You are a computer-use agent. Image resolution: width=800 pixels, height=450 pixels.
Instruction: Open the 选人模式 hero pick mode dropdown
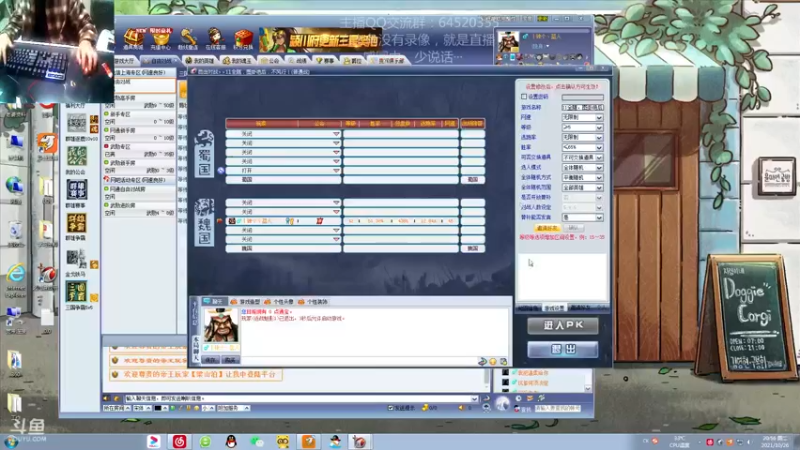coord(583,167)
